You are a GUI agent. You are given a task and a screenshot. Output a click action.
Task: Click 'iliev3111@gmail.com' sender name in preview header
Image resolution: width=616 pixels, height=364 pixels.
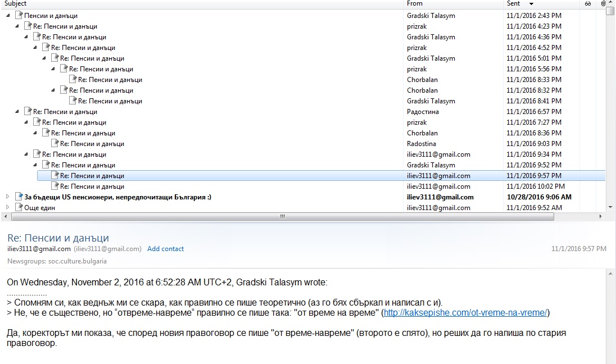(x=39, y=248)
